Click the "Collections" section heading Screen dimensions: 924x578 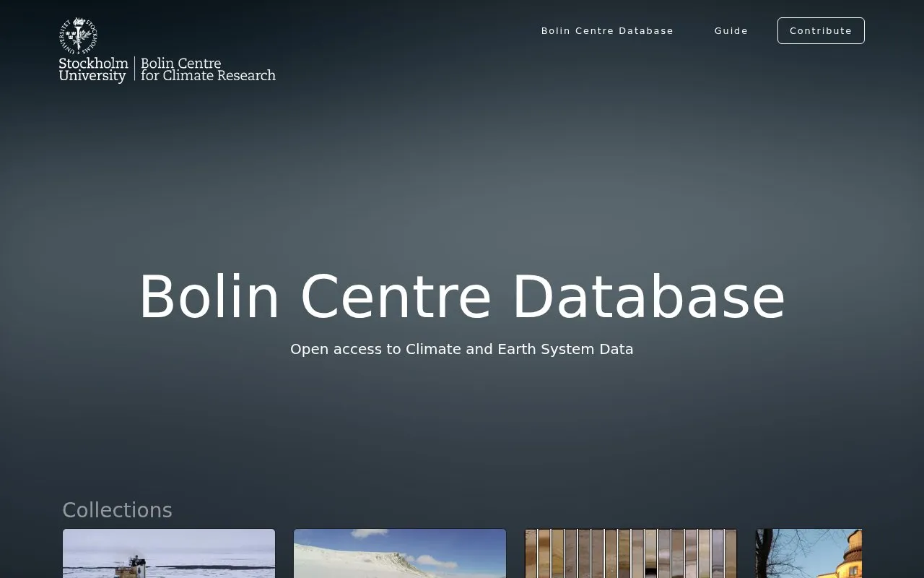pyautogui.click(x=117, y=510)
